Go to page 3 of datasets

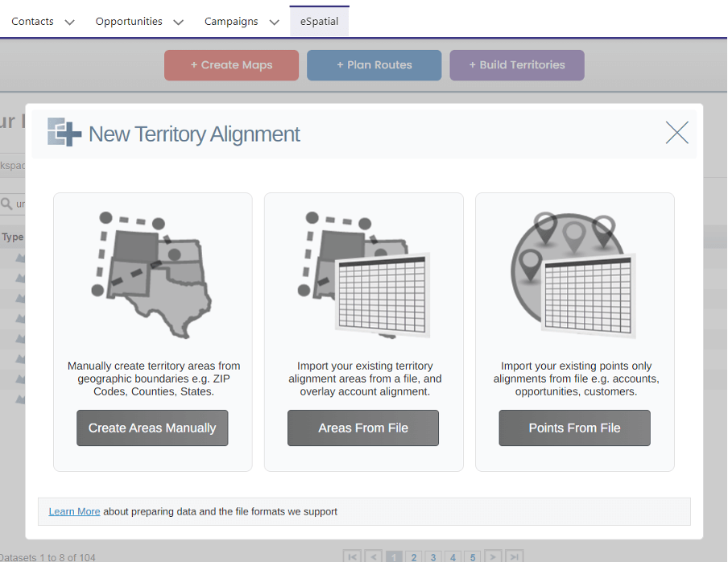click(433, 556)
